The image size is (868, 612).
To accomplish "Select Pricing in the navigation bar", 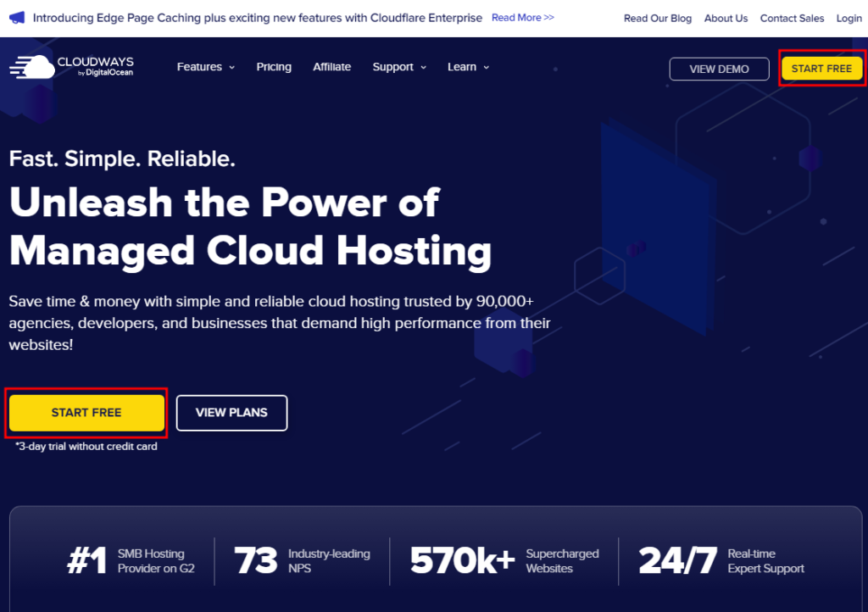I will click(x=274, y=67).
